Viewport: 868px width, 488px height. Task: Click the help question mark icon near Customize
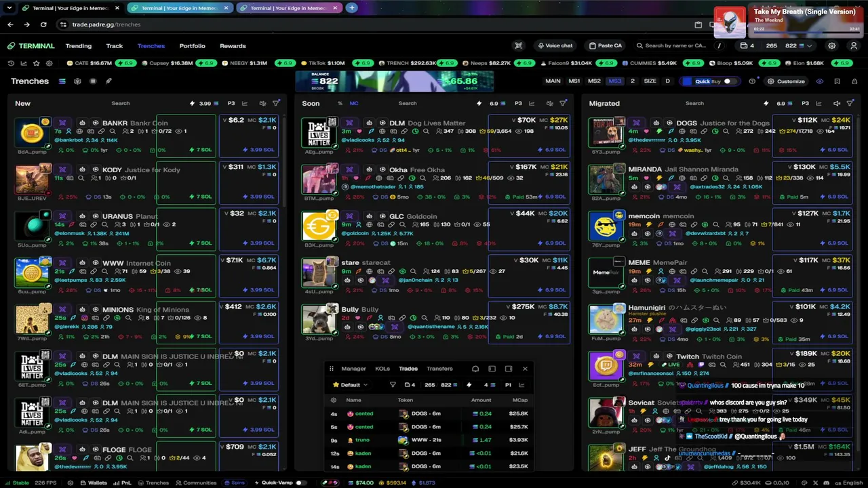tap(752, 81)
